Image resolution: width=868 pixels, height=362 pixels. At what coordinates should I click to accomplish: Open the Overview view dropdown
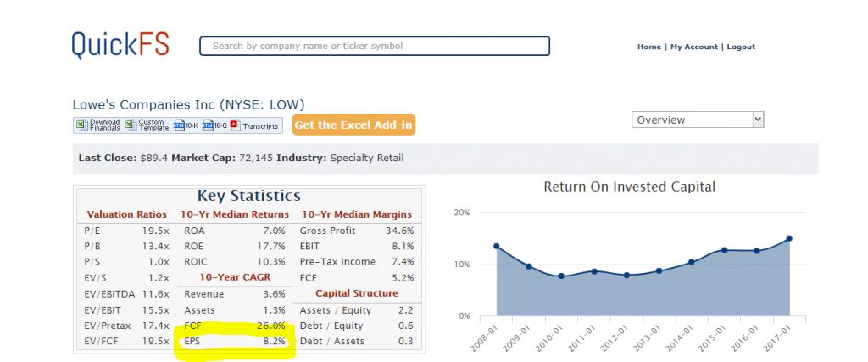coord(698,120)
